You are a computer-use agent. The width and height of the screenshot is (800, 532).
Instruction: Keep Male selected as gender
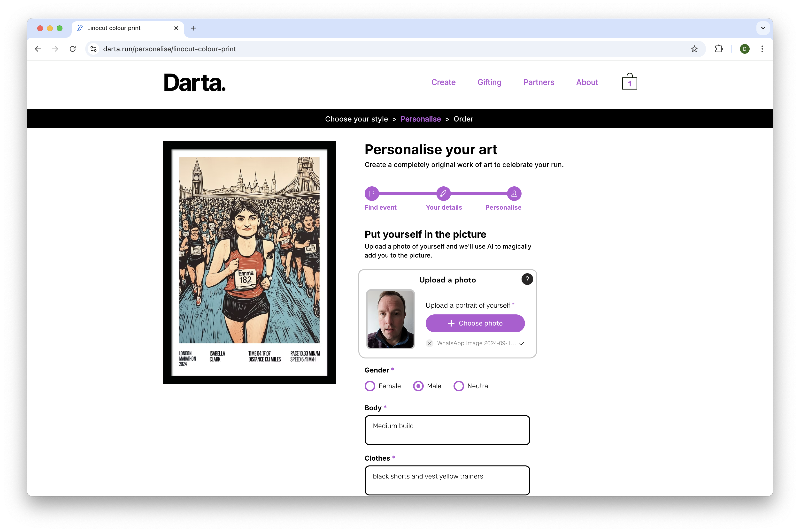coord(418,386)
